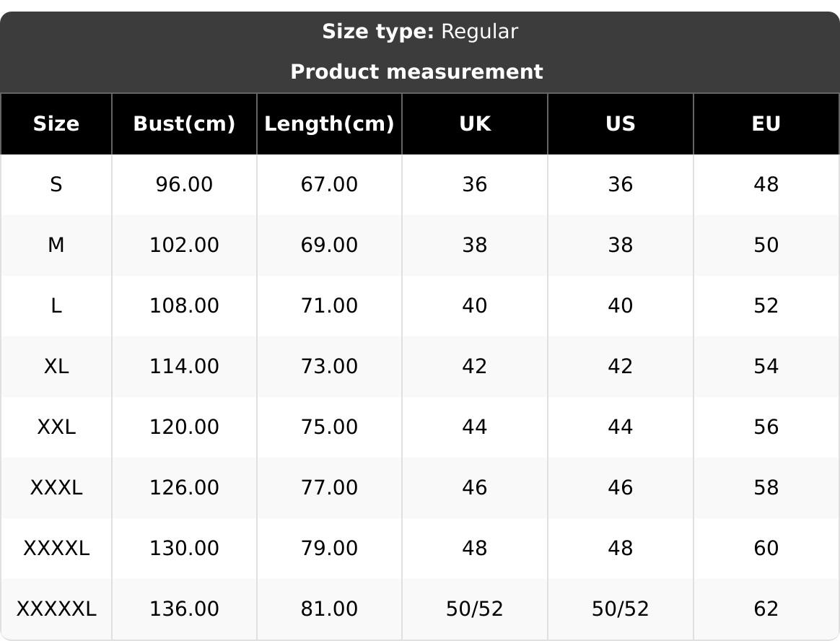The height and width of the screenshot is (641, 840).
Task: Choose the XXL size cell
Action: (x=56, y=427)
